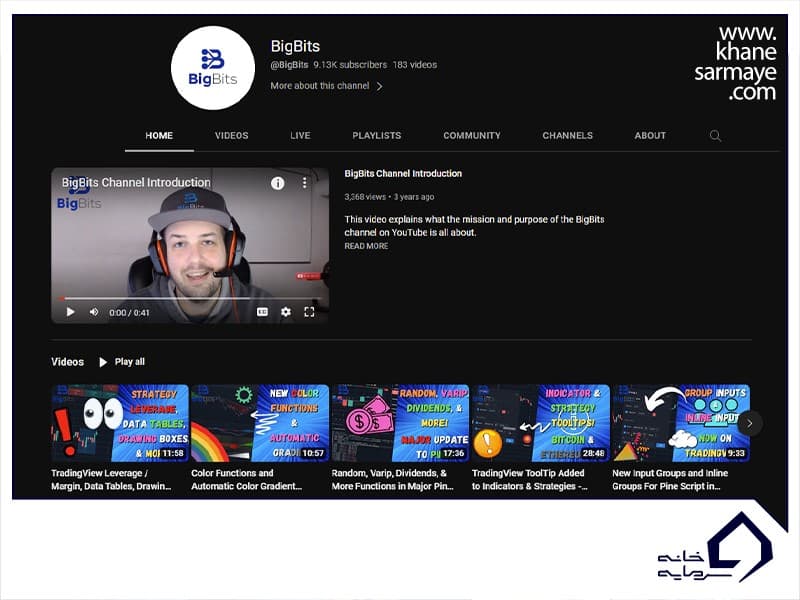The image size is (800, 600).
Task: Click the BigBits channel avatar logo
Action: pyautogui.click(x=213, y=68)
